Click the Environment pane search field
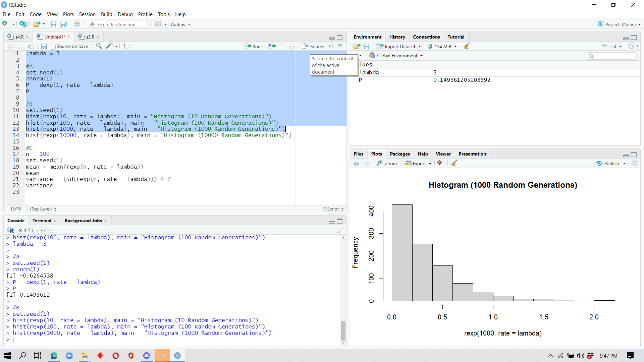The image size is (644, 362). pos(611,56)
